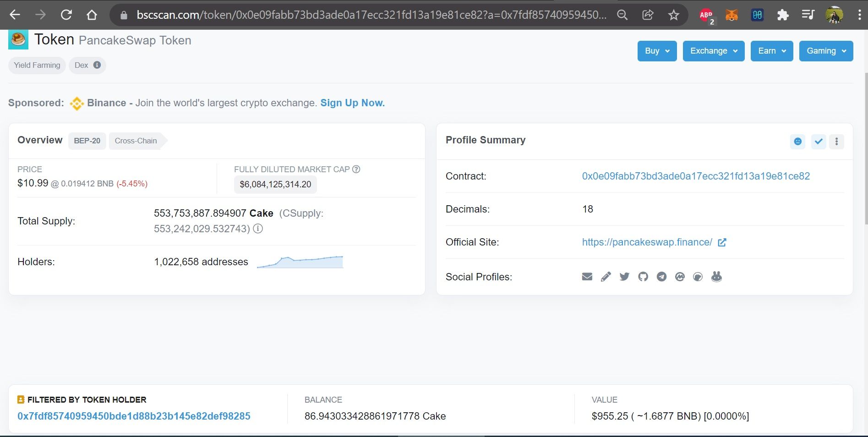The height and width of the screenshot is (437, 868).
Task: Open Chrome three-dot menu
Action: 859,15
